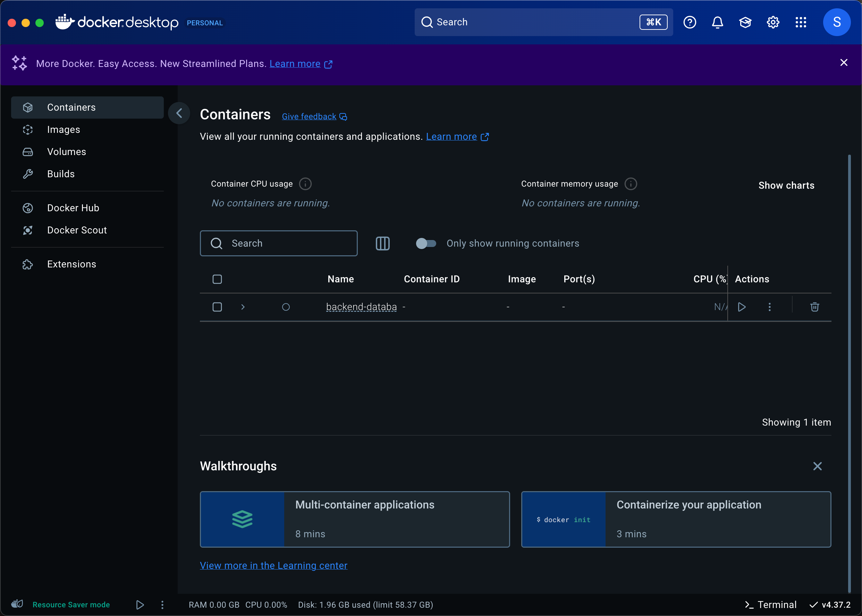This screenshot has height=616, width=862.
Task: Click the Image column header
Action: point(522,279)
